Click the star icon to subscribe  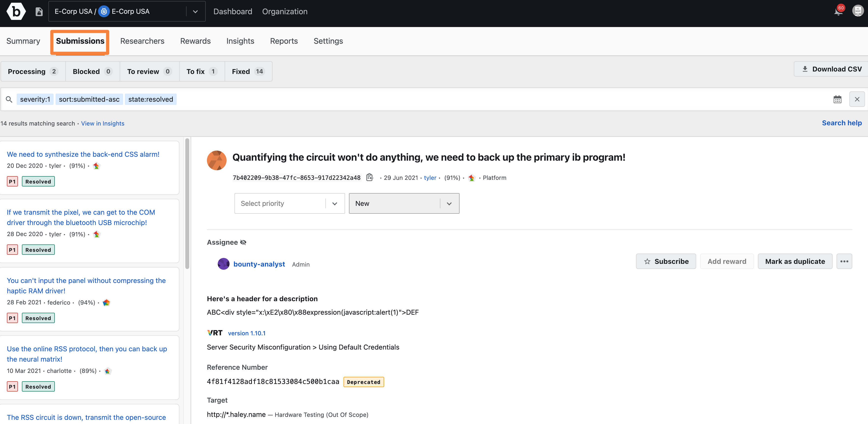point(647,261)
